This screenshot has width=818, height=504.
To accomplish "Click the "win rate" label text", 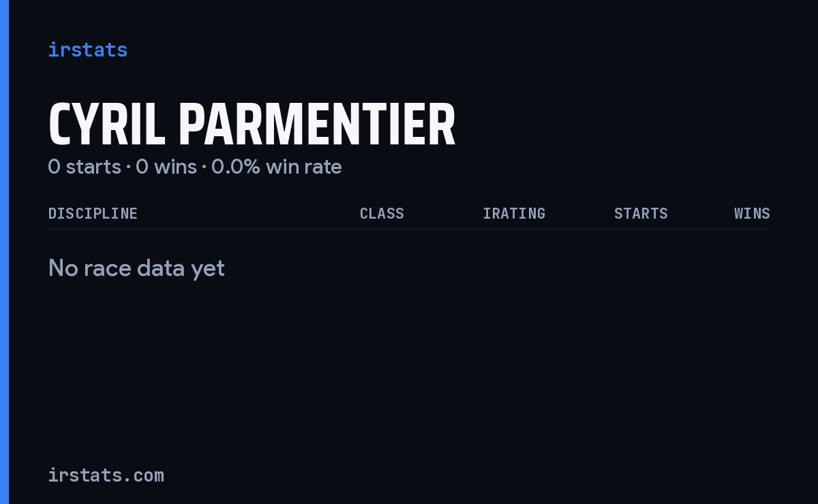I will (304, 167).
